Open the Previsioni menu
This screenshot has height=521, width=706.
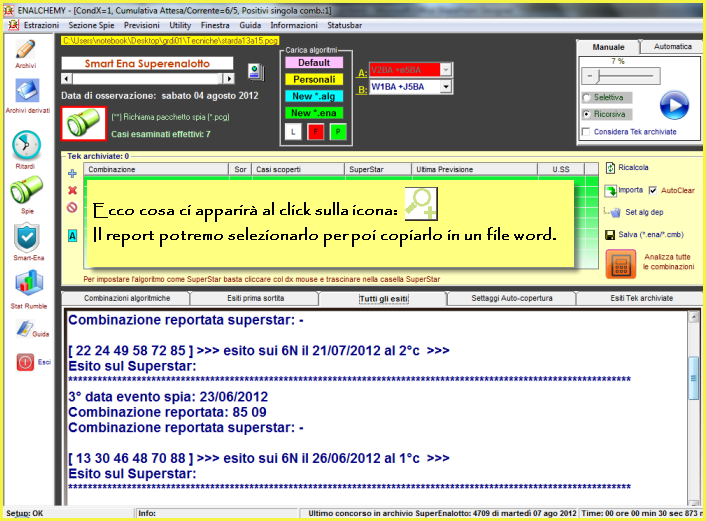[141, 25]
